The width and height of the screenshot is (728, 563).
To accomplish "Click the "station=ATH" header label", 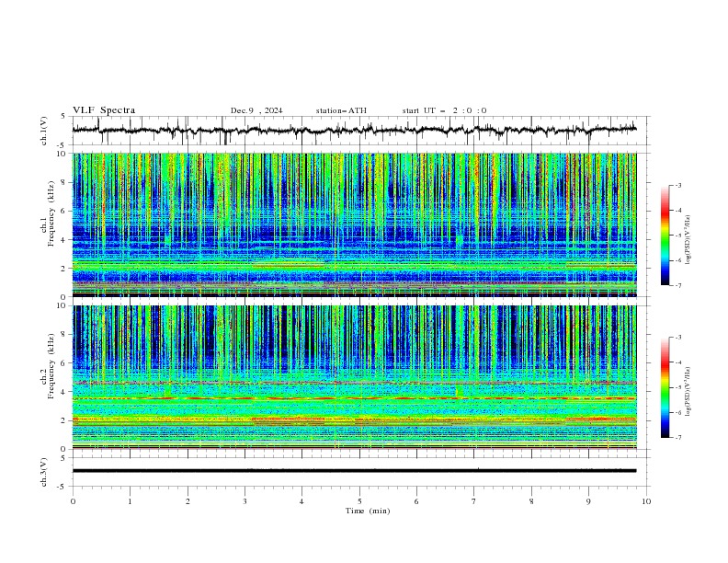I will (341, 110).
